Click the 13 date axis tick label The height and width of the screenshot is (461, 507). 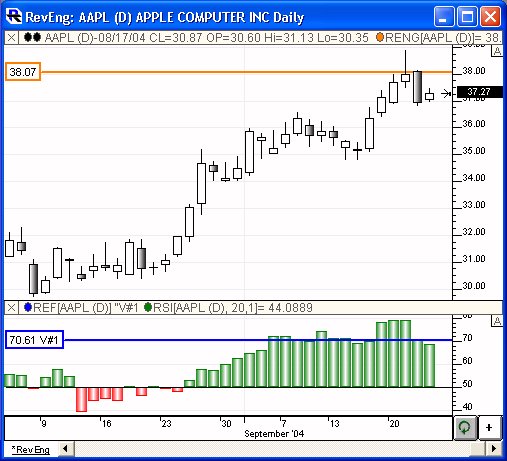[x=334, y=424]
